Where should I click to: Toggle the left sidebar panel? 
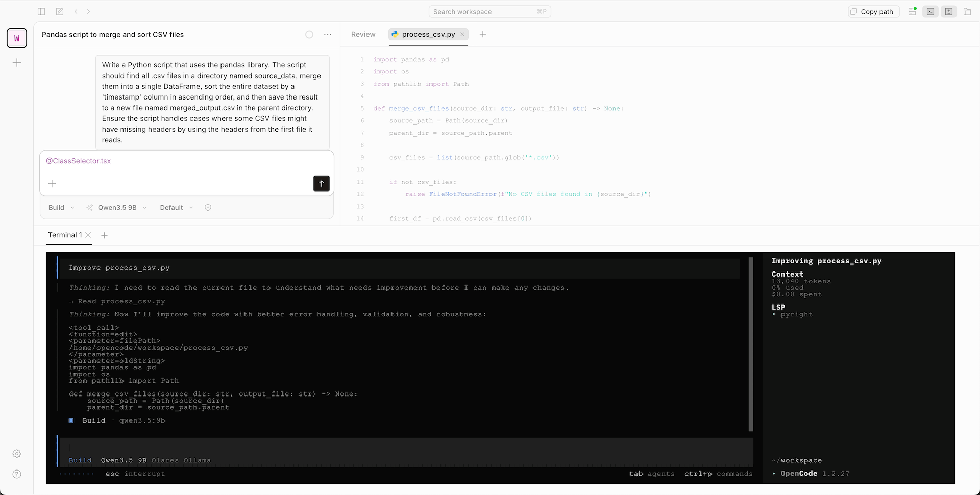pos(41,11)
